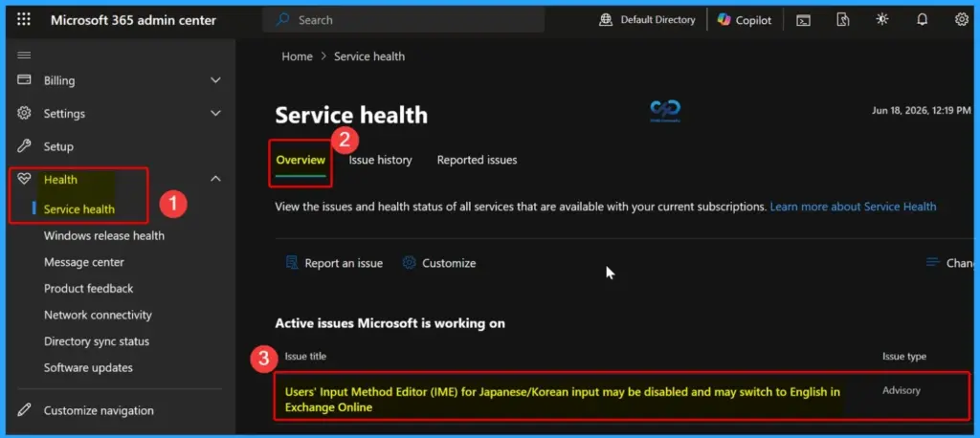This screenshot has width=980, height=438.
Task: Open Product feedback
Action: point(88,289)
